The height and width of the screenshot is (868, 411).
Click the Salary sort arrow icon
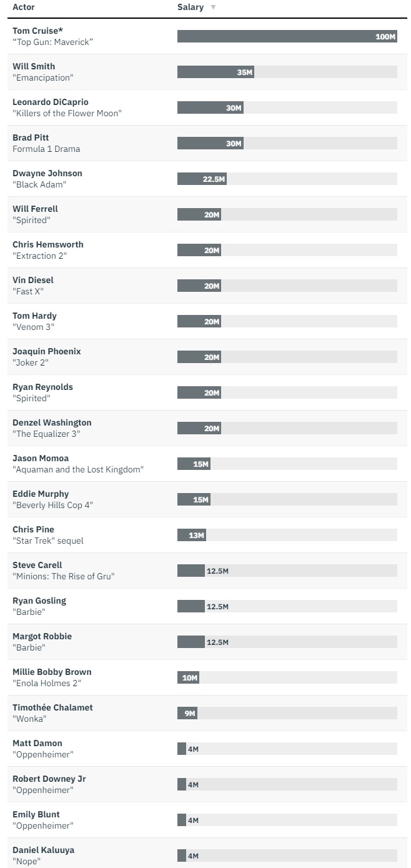pos(213,7)
